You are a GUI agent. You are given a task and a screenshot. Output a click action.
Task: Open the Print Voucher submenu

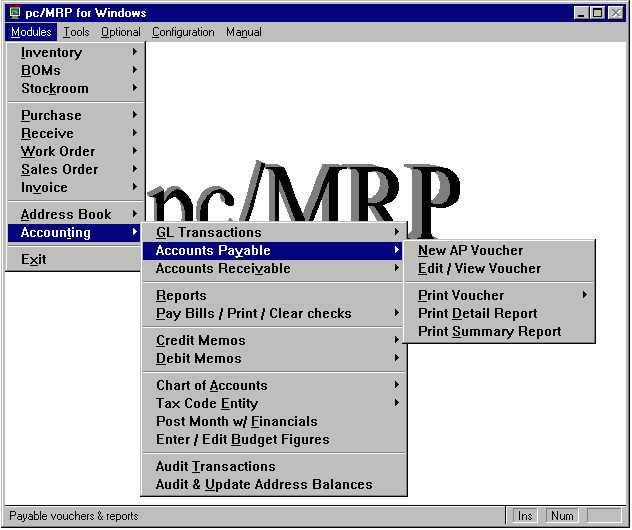coord(499,295)
